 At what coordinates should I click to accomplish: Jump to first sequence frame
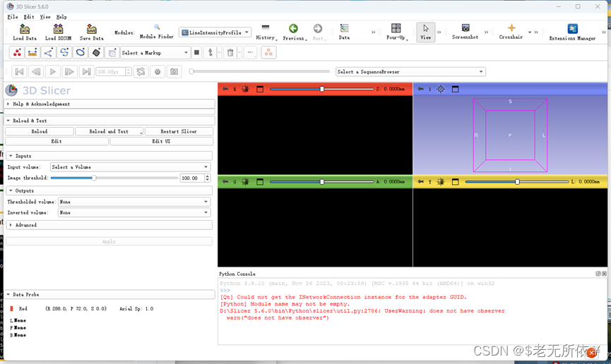tap(19, 72)
